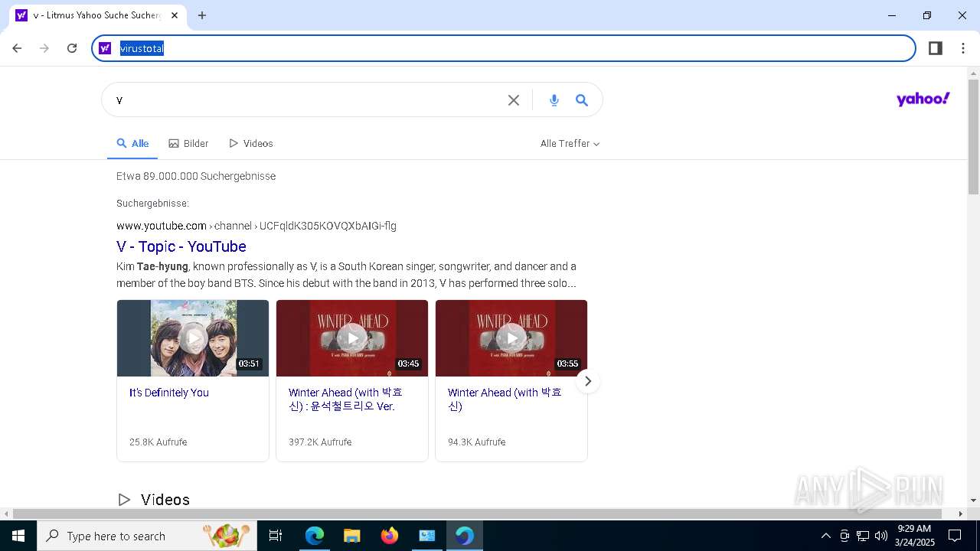This screenshot has width=980, height=551.
Task: Switch to Bilder tab
Action: (x=188, y=143)
